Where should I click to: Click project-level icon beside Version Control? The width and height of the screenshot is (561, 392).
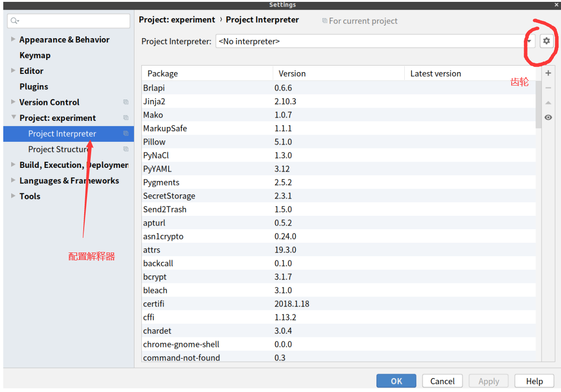126,102
